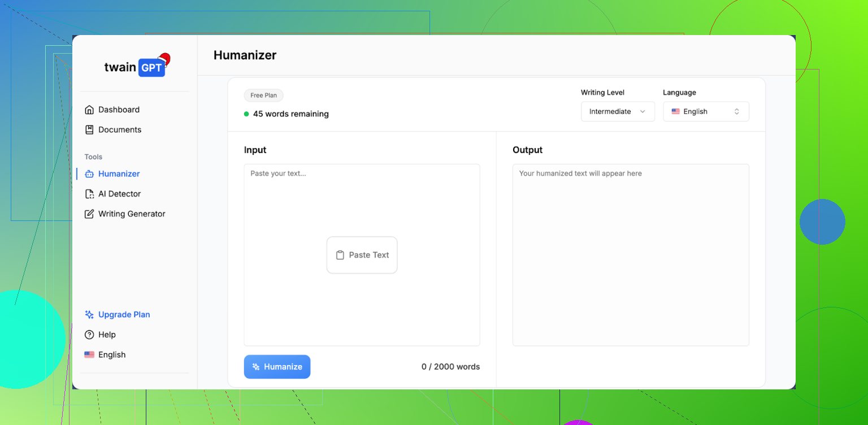Viewport: 868px width, 425px height.
Task: Click the Humanizer robot icon
Action: coord(89,174)
